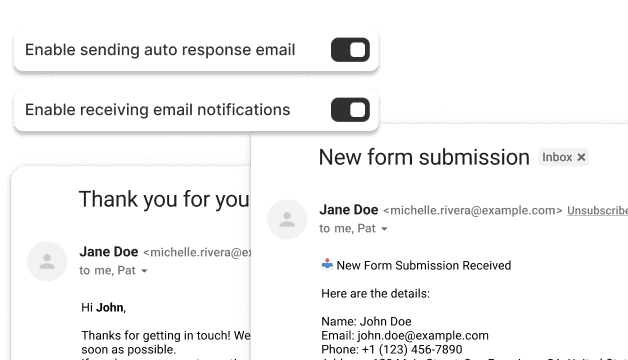Image resolution: width=628 pixels, height=360 pixels.
Task: Click the john.doe@example.com email address
Action: click(423, 336)
